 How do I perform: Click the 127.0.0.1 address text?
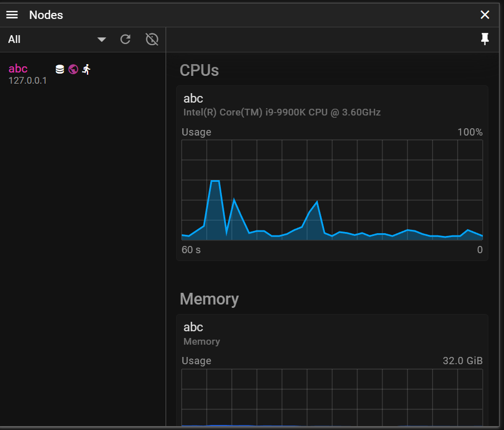tap(28, 80)
